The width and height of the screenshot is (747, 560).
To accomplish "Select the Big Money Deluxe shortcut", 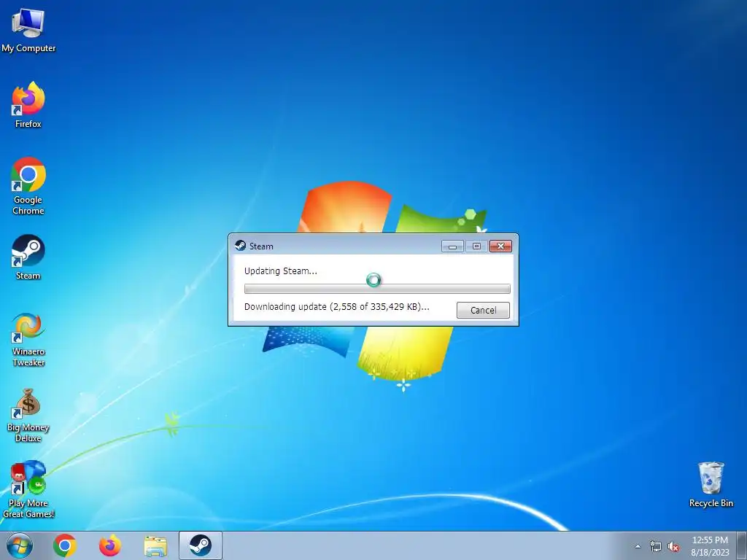I will pos(28,415).
